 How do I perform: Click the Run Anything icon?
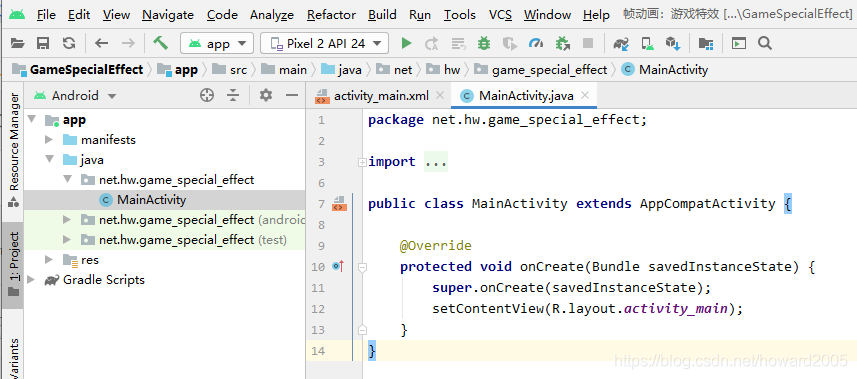click(x=739, y=43)
